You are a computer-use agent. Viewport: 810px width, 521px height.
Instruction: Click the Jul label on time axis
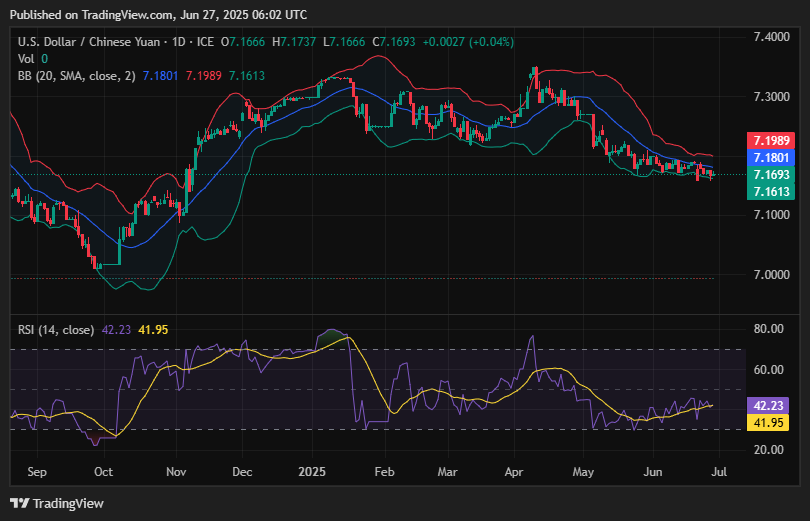click(x=720, y=472)
